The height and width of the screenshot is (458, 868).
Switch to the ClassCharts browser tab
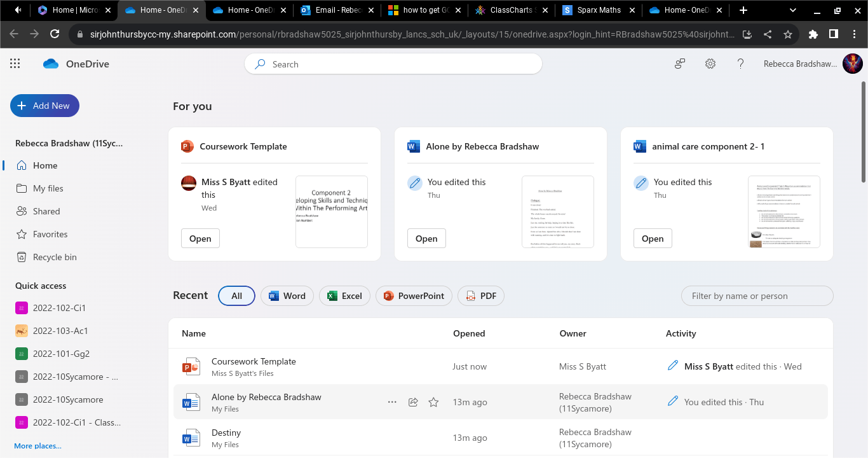[x=512, y=10]
